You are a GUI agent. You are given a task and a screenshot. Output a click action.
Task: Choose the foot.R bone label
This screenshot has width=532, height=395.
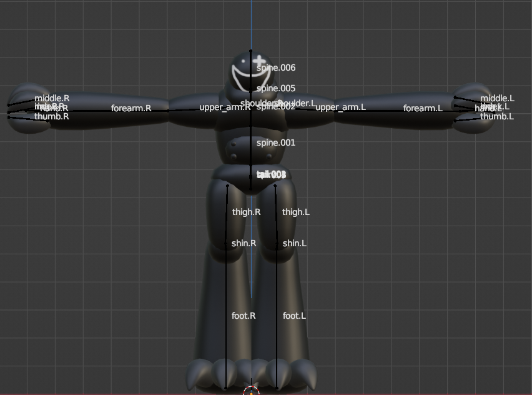244,316
